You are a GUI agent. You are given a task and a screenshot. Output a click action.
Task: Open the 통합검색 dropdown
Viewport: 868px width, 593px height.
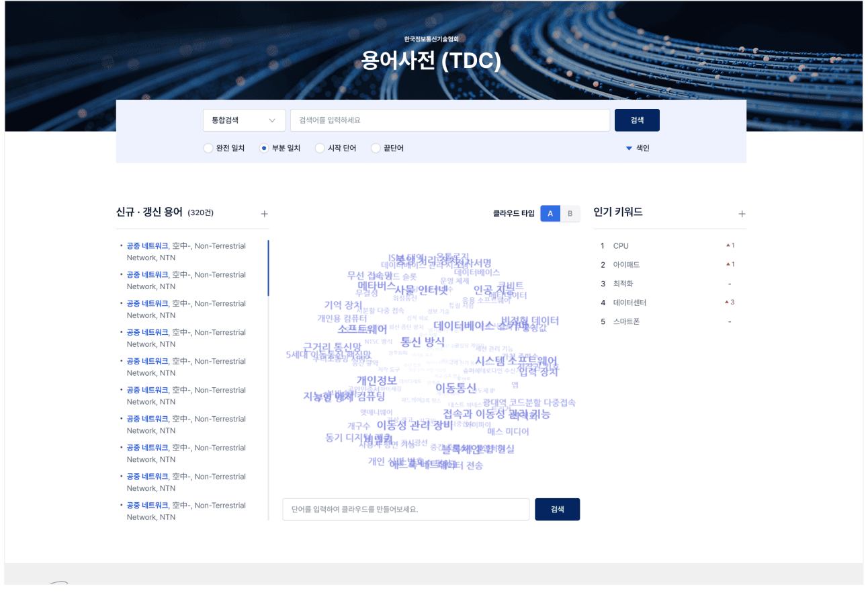(x=244, y=120)
